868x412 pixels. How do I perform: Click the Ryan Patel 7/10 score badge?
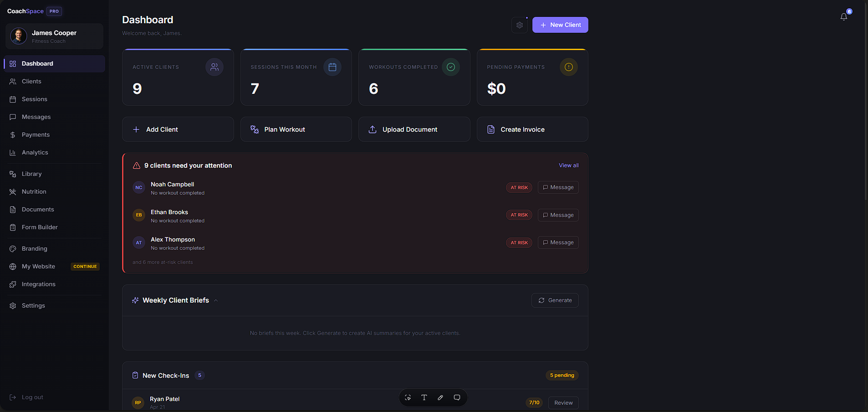[x=534, y=403]
